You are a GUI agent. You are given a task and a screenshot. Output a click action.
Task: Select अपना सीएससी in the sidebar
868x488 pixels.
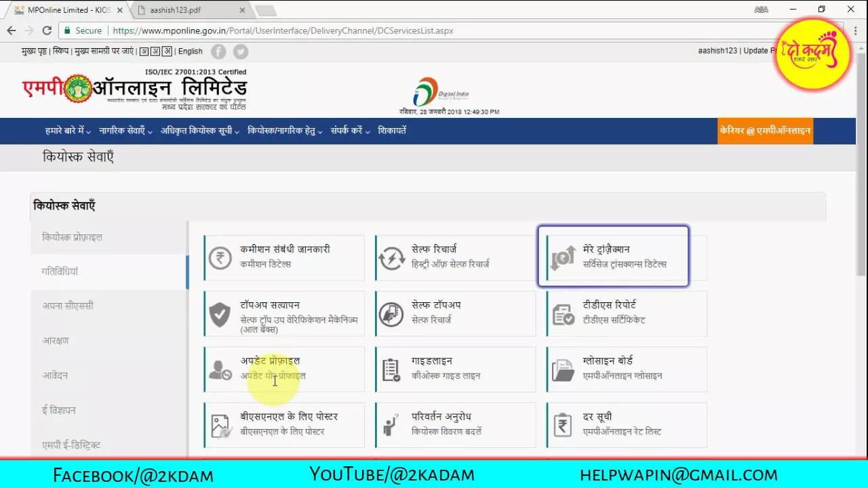(108, 306)
